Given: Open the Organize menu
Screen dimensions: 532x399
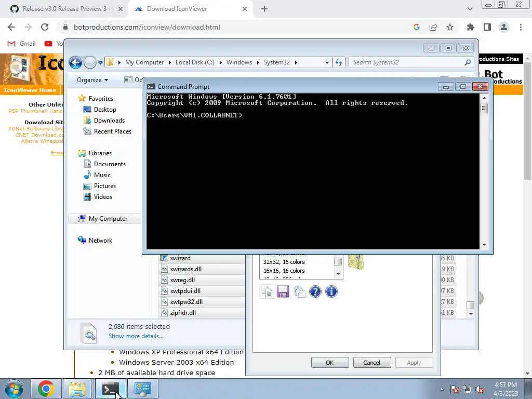Looking at the screenshot, I should [x=92, y=80].
